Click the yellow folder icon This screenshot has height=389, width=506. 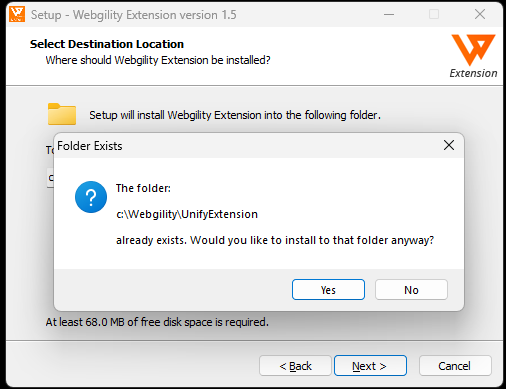click(62, 114)
